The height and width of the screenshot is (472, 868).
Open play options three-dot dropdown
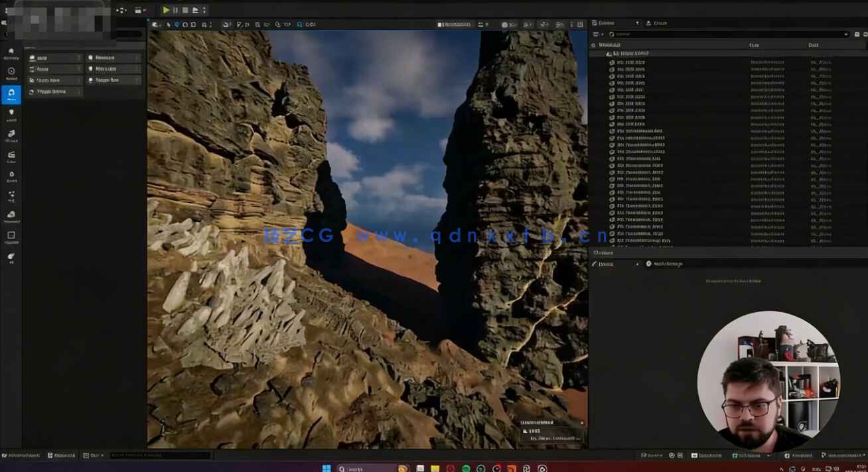coord(204,10)
